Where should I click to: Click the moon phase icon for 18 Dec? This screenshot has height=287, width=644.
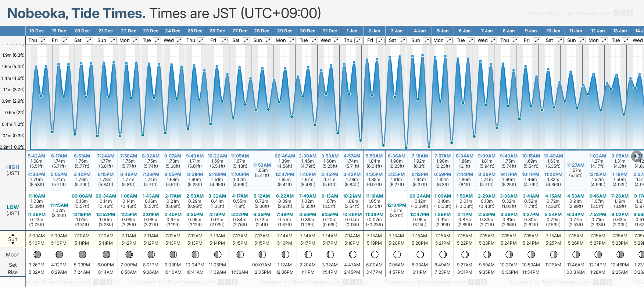[x=37, y=254]
